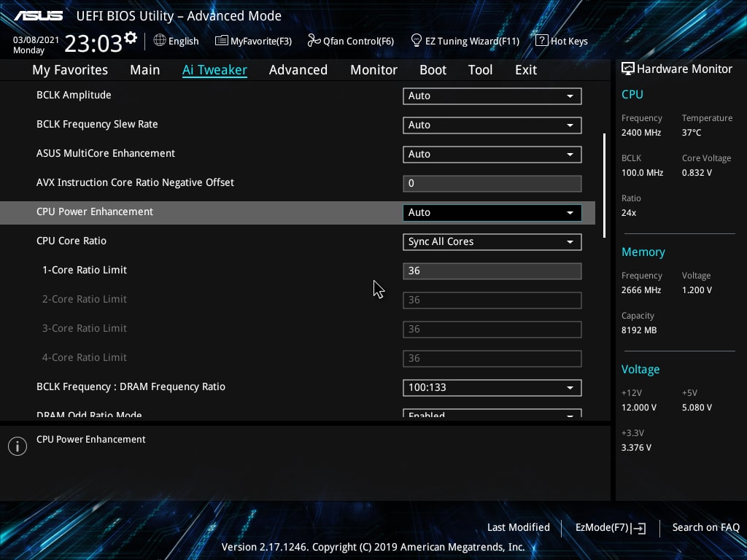Select AVX Instruction Core Ratio Negative Offset label
The width and height of the screenshot is (747, 560).
(135, 182)
